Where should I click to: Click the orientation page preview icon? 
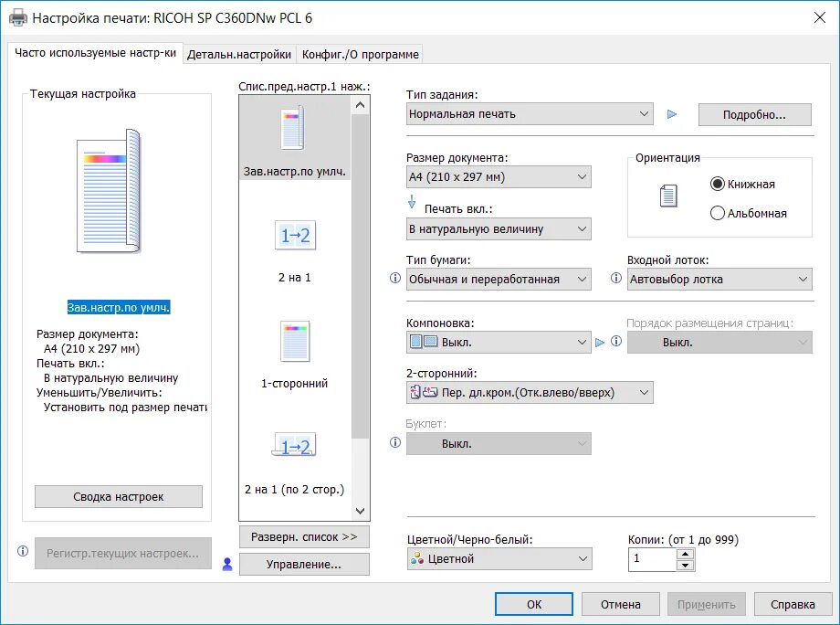coord(668,196)
